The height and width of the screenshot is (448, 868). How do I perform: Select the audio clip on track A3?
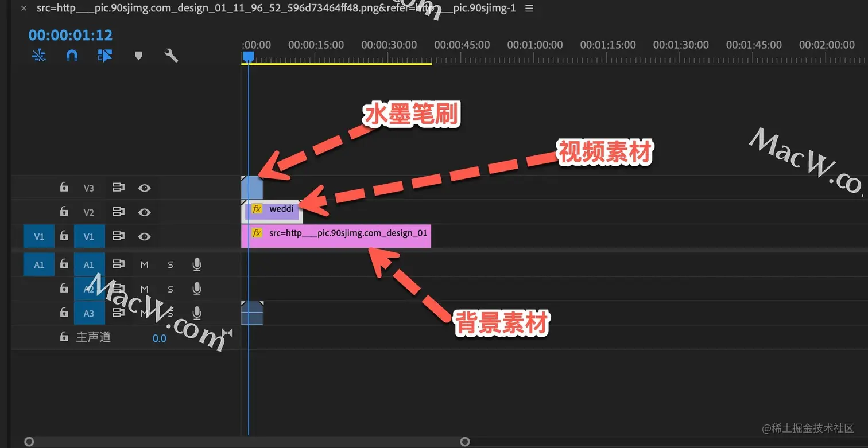coord(252,313)
